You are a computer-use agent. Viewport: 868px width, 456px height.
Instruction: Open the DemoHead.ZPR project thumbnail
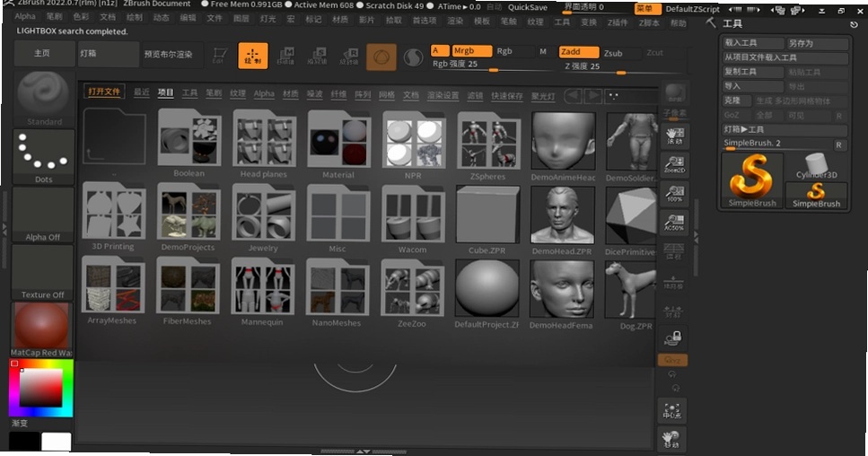tap(562, 215)
